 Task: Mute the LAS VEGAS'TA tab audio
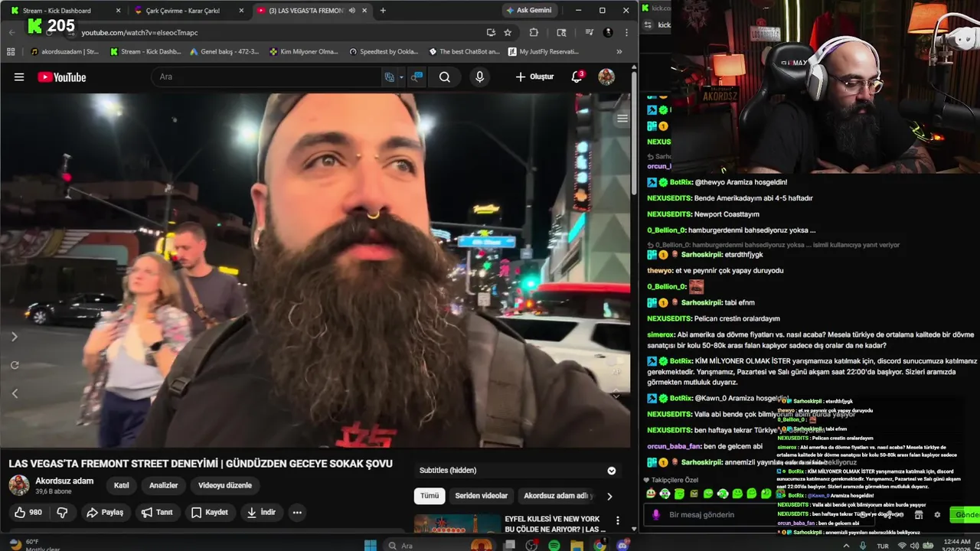tap(352, 11)
